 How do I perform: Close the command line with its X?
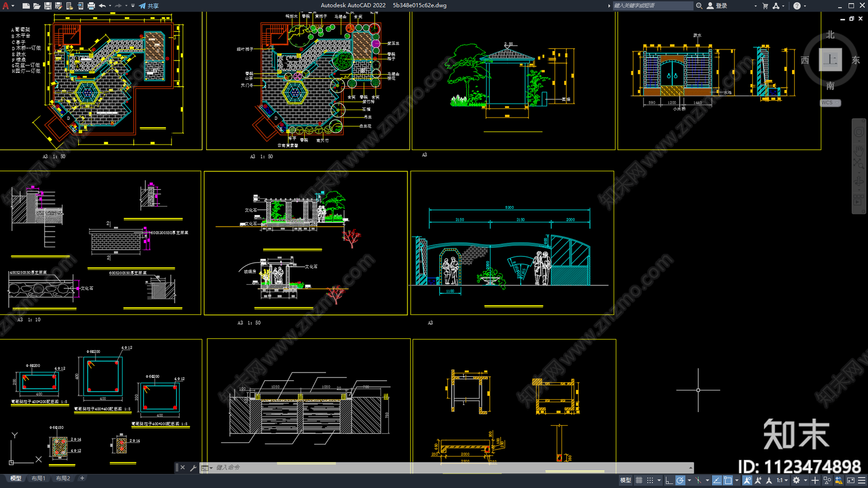pyautogui.click(x=182, y=467)
